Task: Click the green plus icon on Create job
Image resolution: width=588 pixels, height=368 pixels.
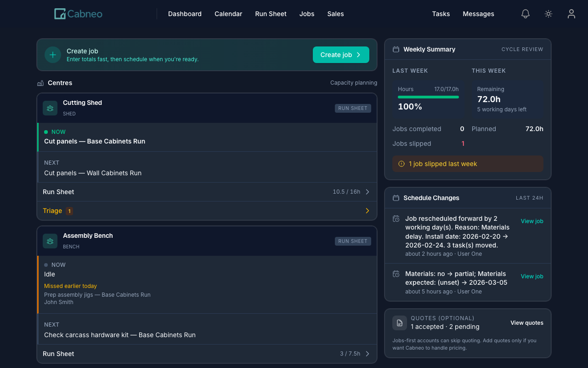Action: [52, 54]
